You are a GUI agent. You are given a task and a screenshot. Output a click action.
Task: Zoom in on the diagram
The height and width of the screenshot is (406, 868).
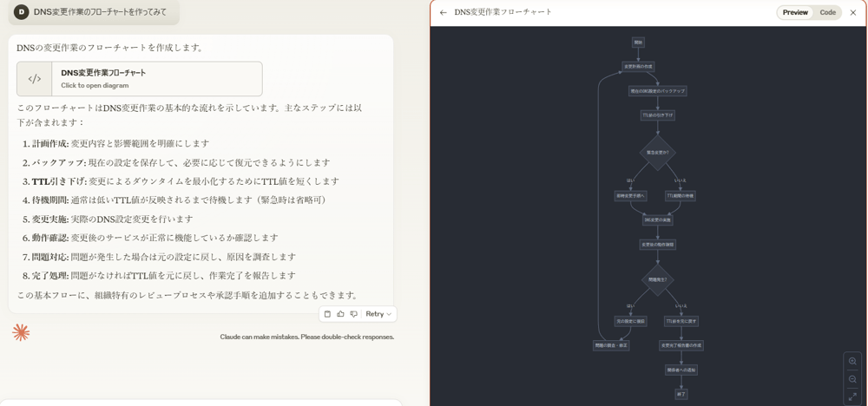852,361
